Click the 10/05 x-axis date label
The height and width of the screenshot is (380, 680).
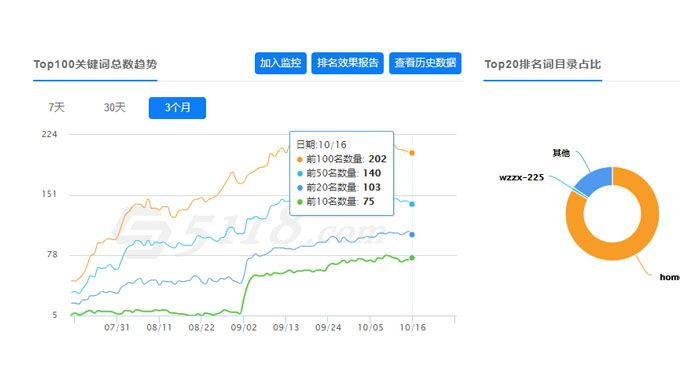click(370, 328)
